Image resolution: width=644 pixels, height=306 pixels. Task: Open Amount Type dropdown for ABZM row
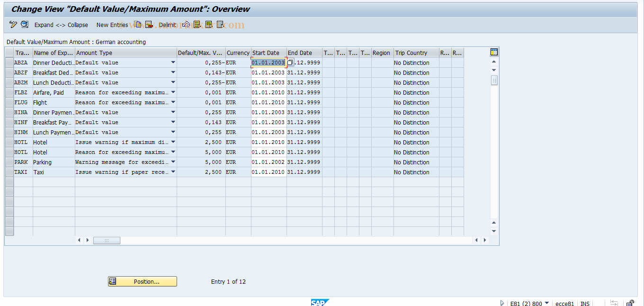coord(173,82)
